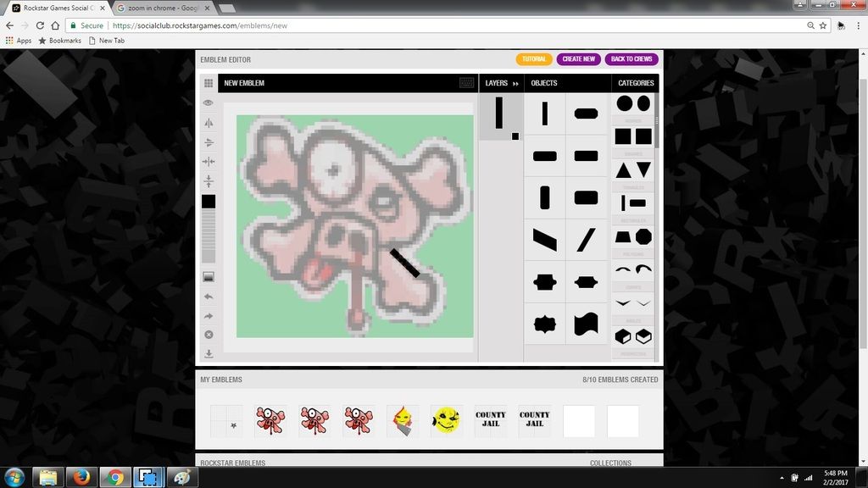
Task: Click the Tutorial button
Action: [534, 59]
